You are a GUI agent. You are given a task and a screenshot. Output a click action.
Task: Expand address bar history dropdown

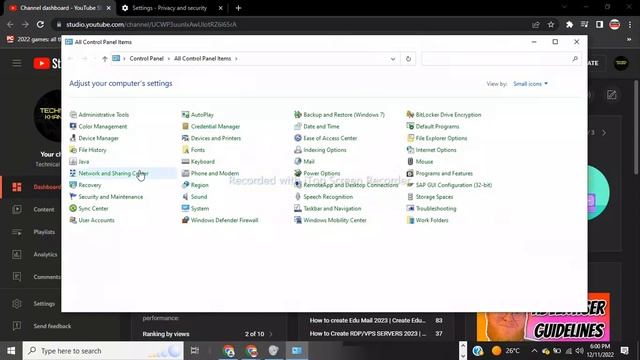coord(393,59)
